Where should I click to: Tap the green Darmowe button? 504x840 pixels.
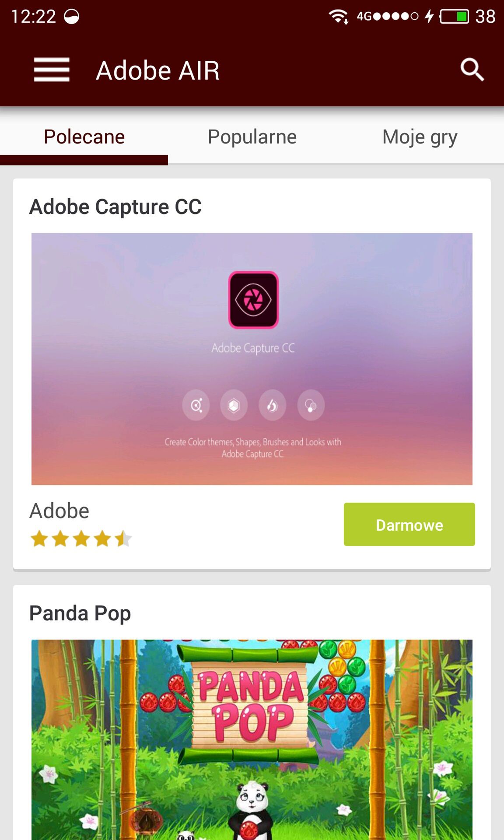click(x=409, y=525)
